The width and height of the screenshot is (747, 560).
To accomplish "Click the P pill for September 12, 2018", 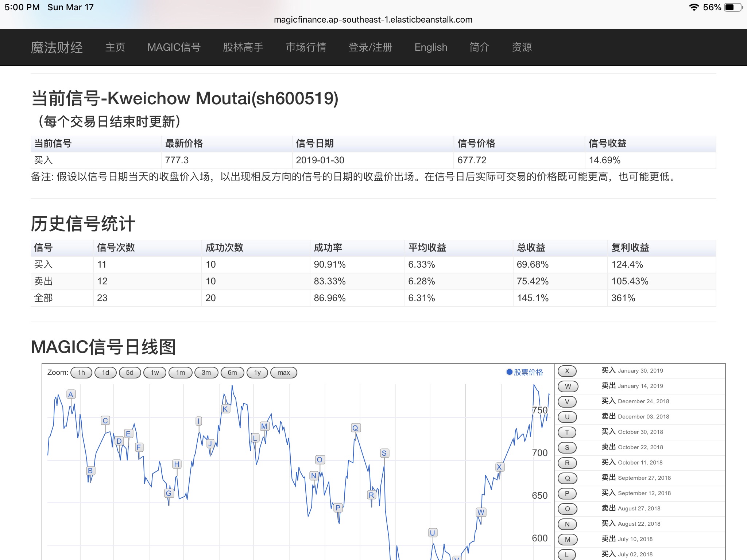I will coord(567,494).
